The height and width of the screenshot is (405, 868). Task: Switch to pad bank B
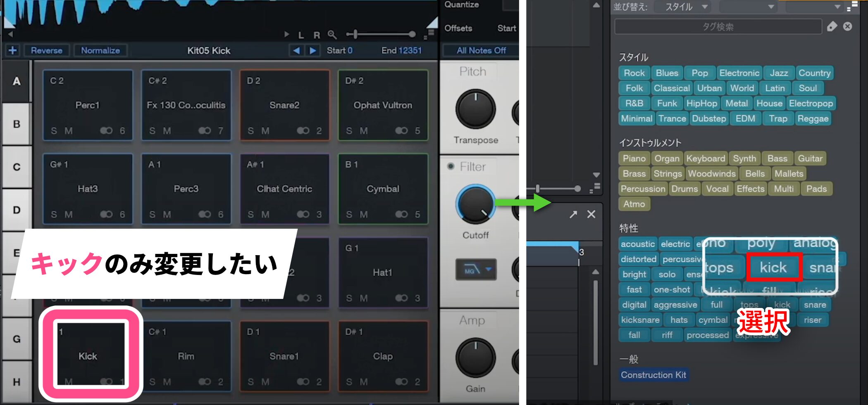(17, 124)
